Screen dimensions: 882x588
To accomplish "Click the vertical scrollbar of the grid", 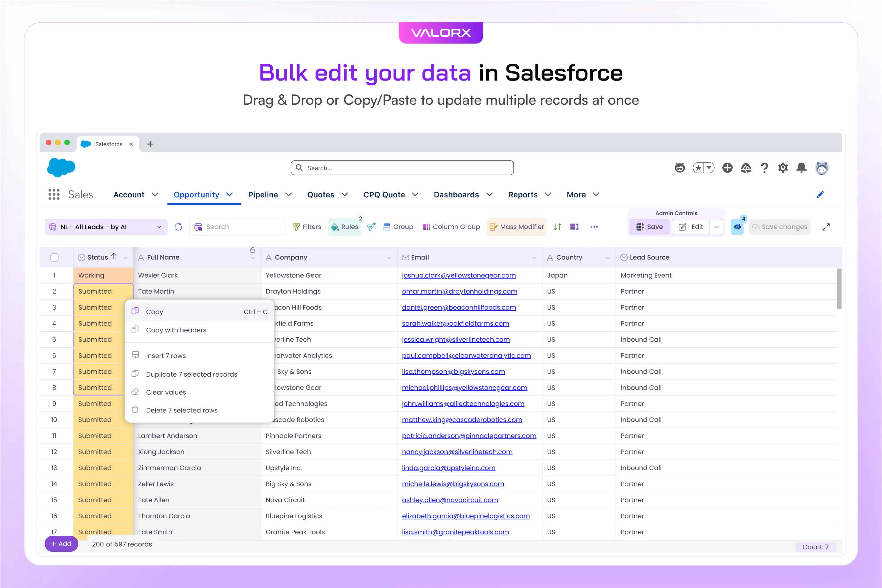I will (839, 289).
